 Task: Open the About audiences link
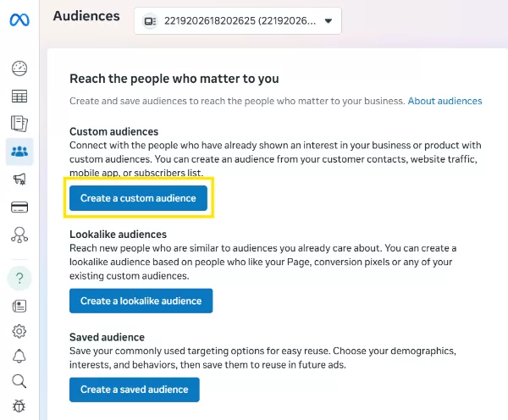point(444,101)
